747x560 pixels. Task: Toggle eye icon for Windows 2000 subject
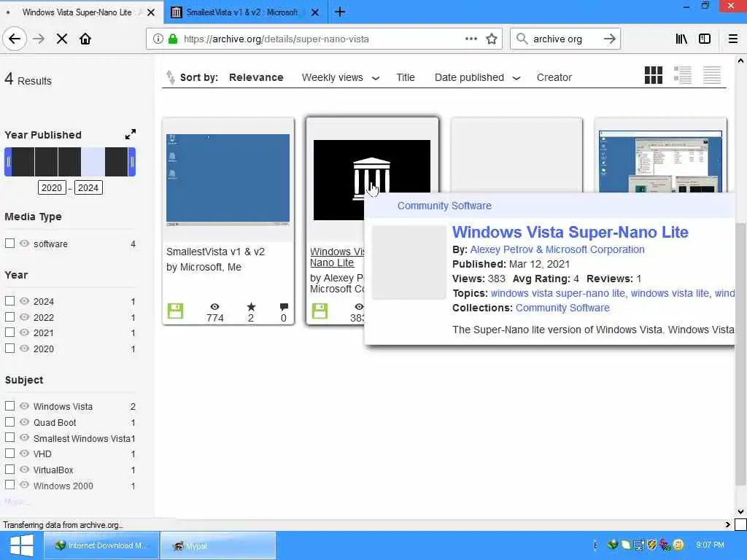point(24,485)
